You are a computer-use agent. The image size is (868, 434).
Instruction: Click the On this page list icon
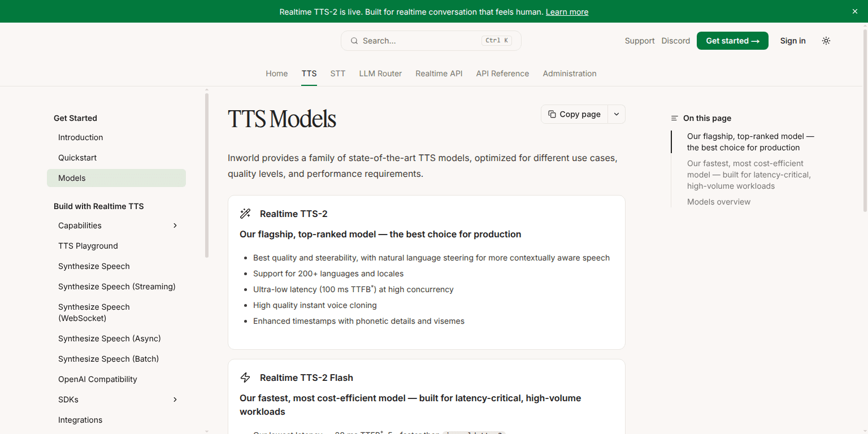pos(674,118)
